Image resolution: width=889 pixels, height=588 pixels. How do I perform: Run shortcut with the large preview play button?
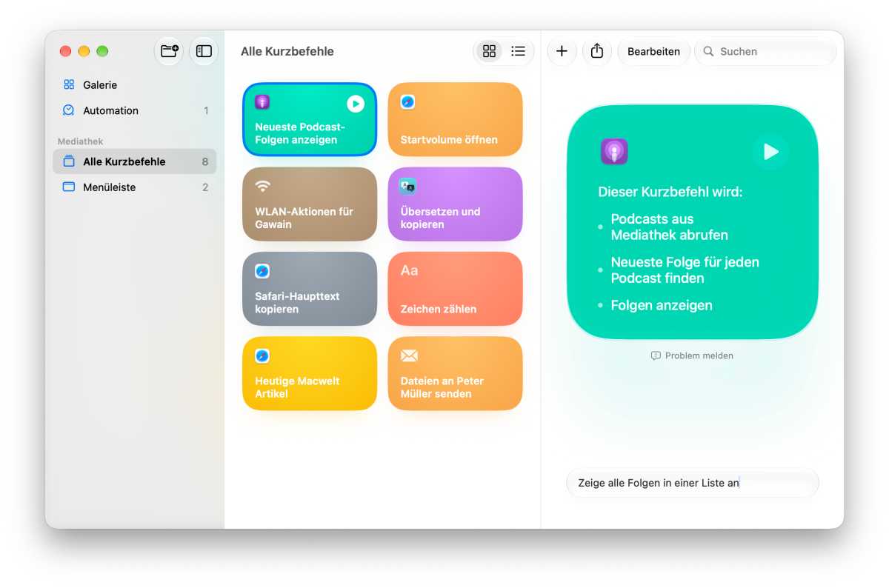(770, 152)
